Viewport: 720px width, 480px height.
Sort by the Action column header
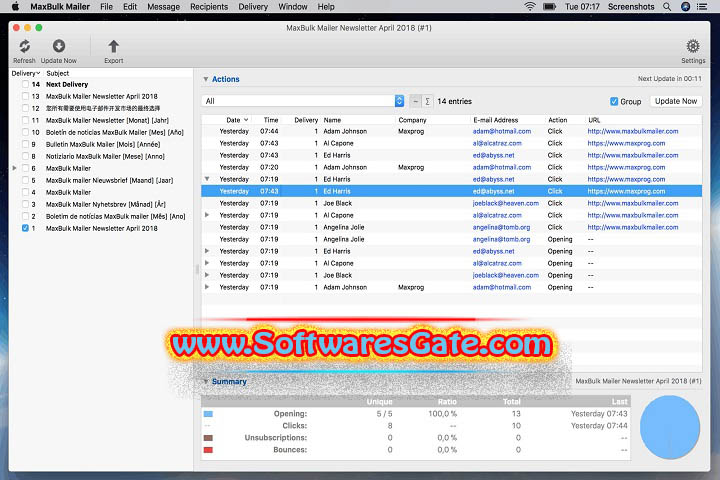point(557,120)
